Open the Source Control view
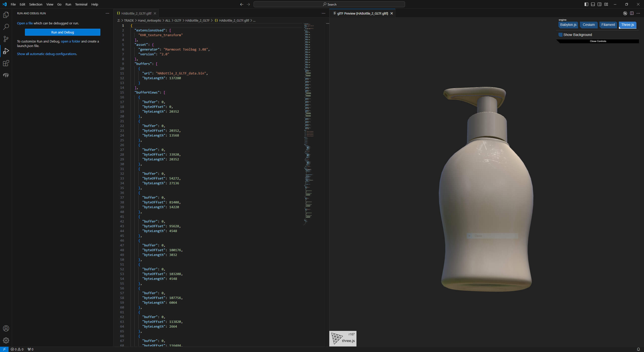 pos(6,39)
